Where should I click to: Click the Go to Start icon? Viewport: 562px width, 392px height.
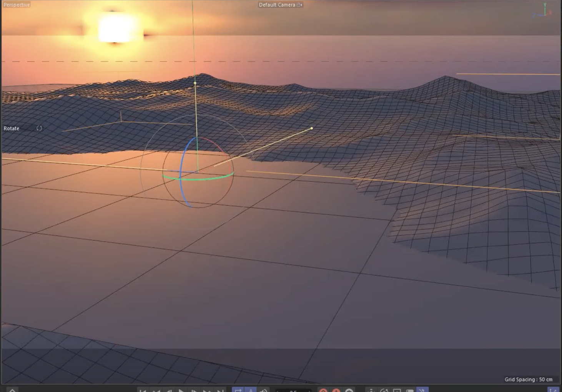pyautogui.click(x=144, y=390)
